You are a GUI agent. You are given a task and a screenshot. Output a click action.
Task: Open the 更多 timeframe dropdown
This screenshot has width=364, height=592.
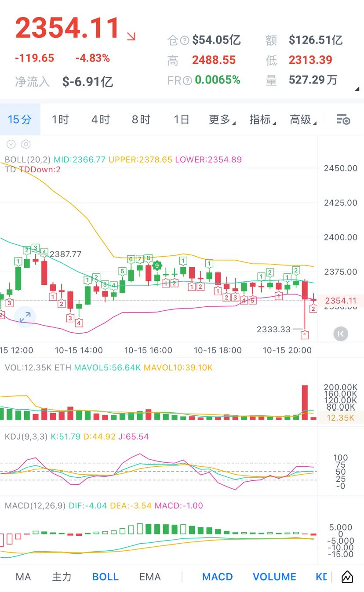click(x=222, y=120)
